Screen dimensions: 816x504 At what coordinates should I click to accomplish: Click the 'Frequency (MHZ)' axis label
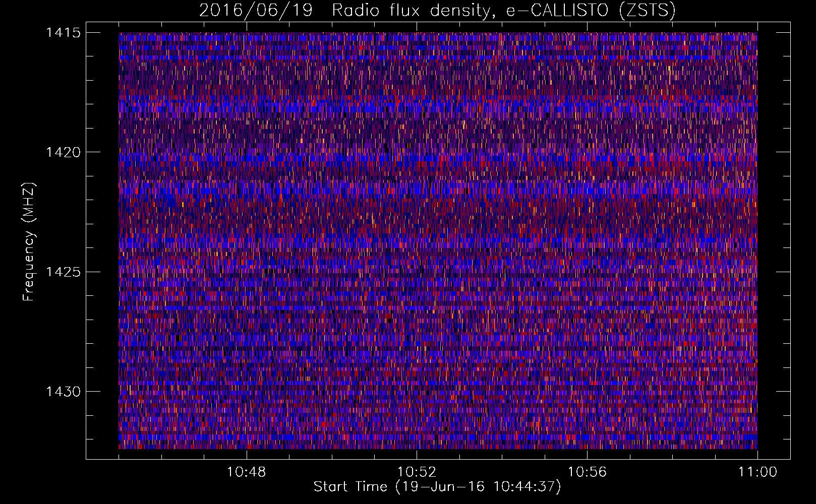pos(29,242)
